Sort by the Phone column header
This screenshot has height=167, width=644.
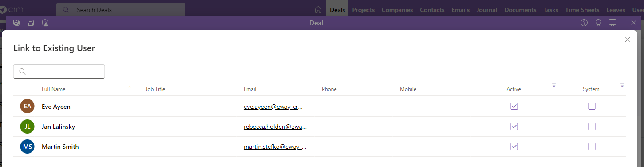point(329,89)
